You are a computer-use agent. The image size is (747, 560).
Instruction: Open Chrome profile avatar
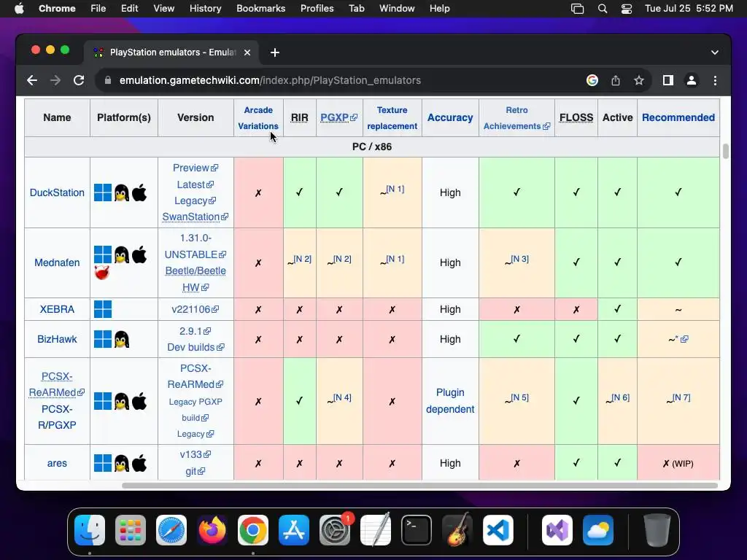click(692, 80)
